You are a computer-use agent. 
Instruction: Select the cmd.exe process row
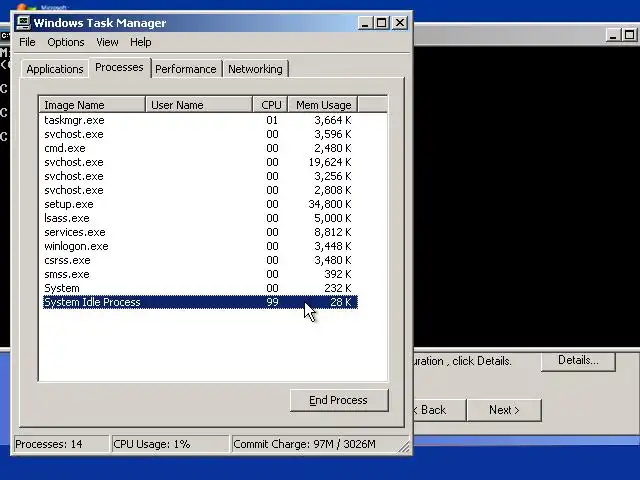click(200, 148)
